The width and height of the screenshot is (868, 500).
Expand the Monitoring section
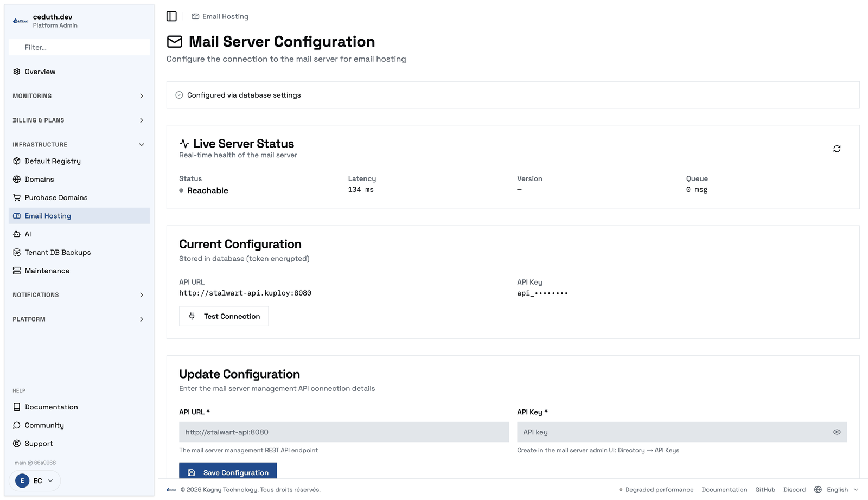pos(79,96)
